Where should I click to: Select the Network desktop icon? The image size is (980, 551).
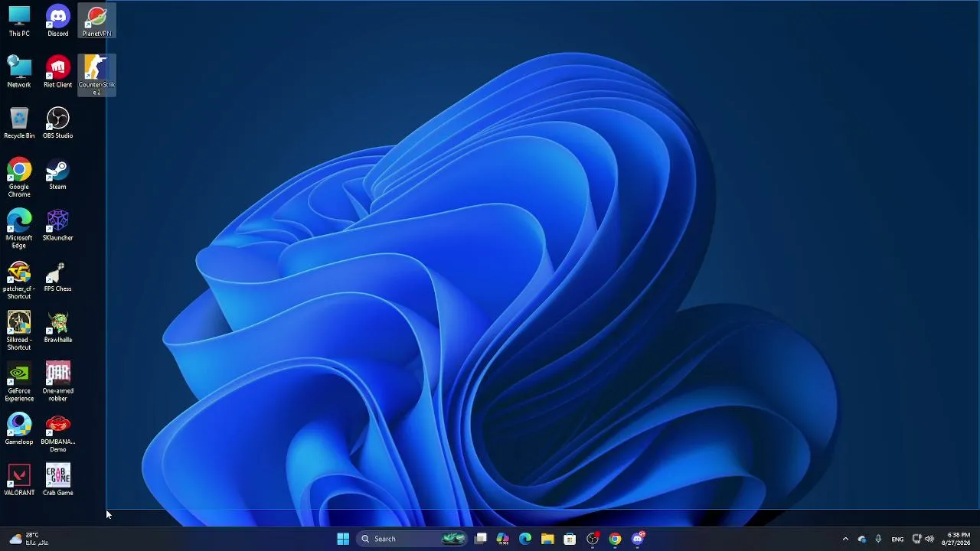19,73
